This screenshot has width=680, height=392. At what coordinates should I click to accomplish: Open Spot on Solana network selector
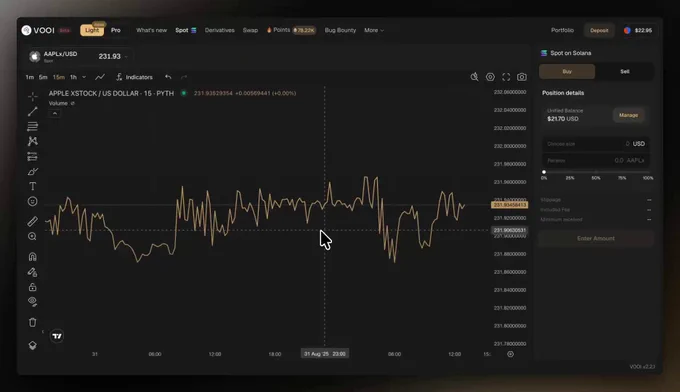click(x=566, y=53)
